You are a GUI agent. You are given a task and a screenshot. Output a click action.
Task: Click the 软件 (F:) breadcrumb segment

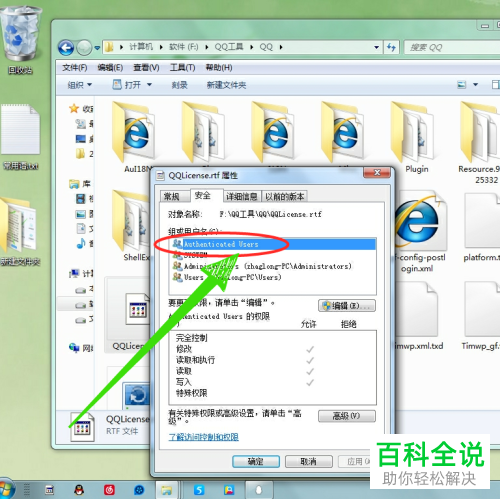pos(184,47)
